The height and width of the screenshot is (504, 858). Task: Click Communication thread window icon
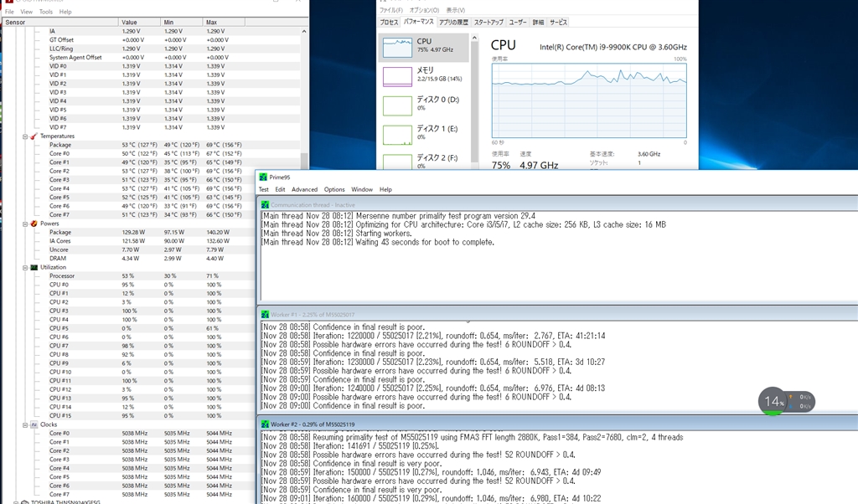pyautogui.click(x=266, y=204)
